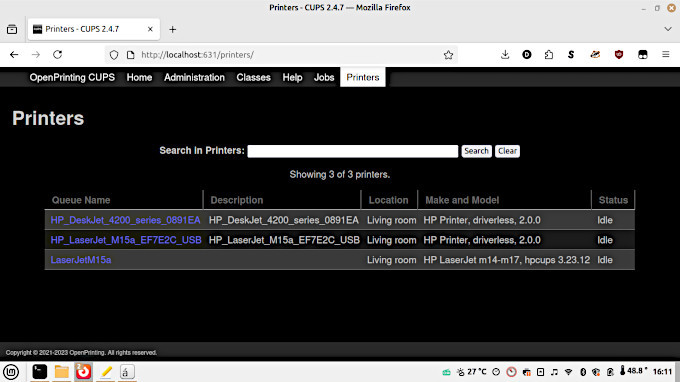
Task: Click 'Showing 3 of 3 printers.' text
Action: pos(340,174)
